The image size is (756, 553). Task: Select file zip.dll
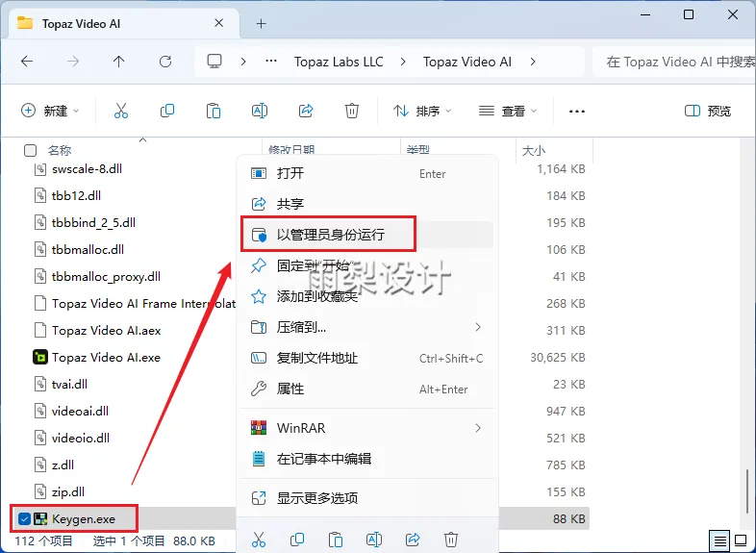click(x=68, y=492)
